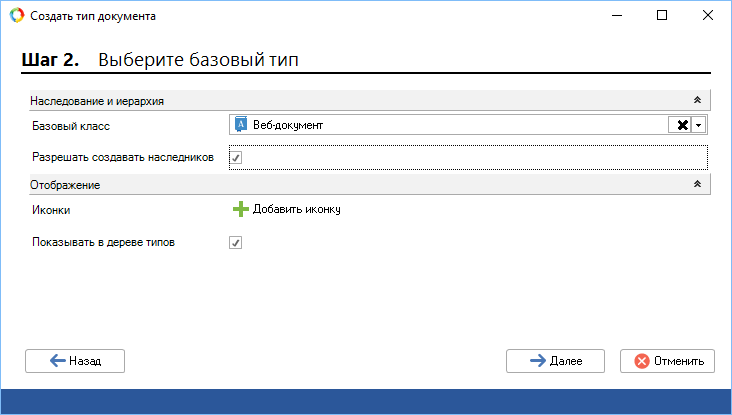
Task: Click the Добавить иконку link text
Action: [297, 209]
